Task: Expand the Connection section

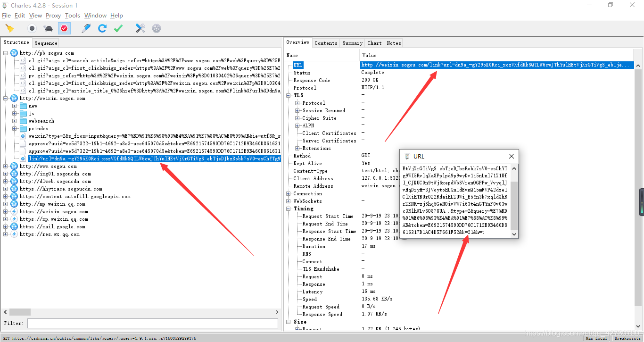Action: [289, 193]
